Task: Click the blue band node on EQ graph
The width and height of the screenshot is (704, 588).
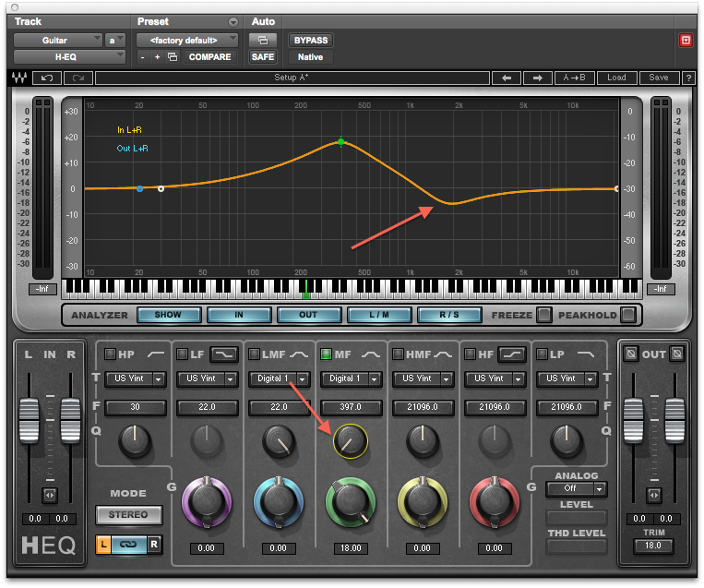Action: pos(139,188)
